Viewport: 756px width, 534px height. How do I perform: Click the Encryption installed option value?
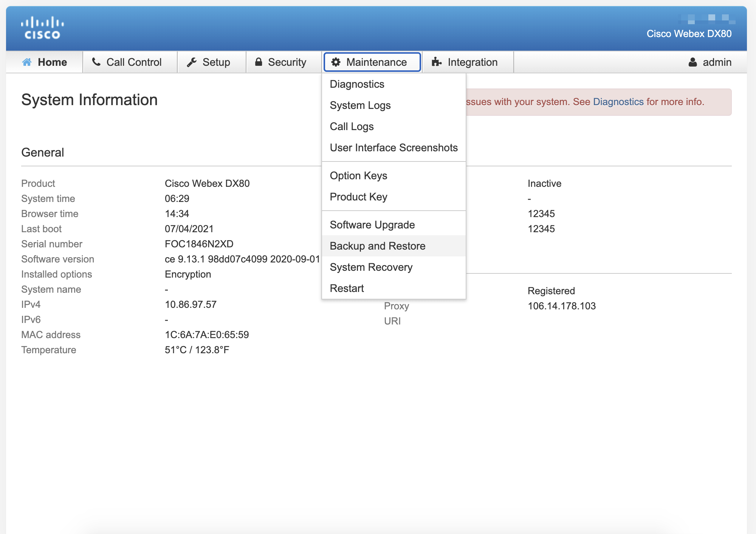click(188, 274)
